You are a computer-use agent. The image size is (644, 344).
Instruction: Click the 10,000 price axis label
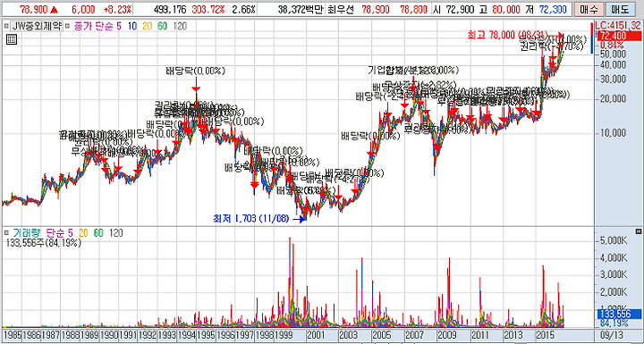[613, 133]
